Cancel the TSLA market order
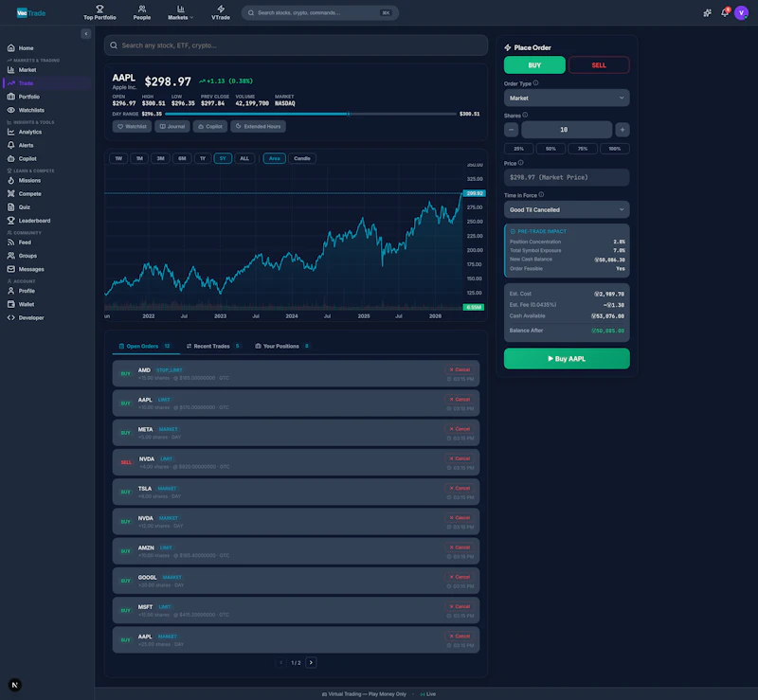This screenshot has height=700, width=758. pyautogui.click(x=460, y=488)
